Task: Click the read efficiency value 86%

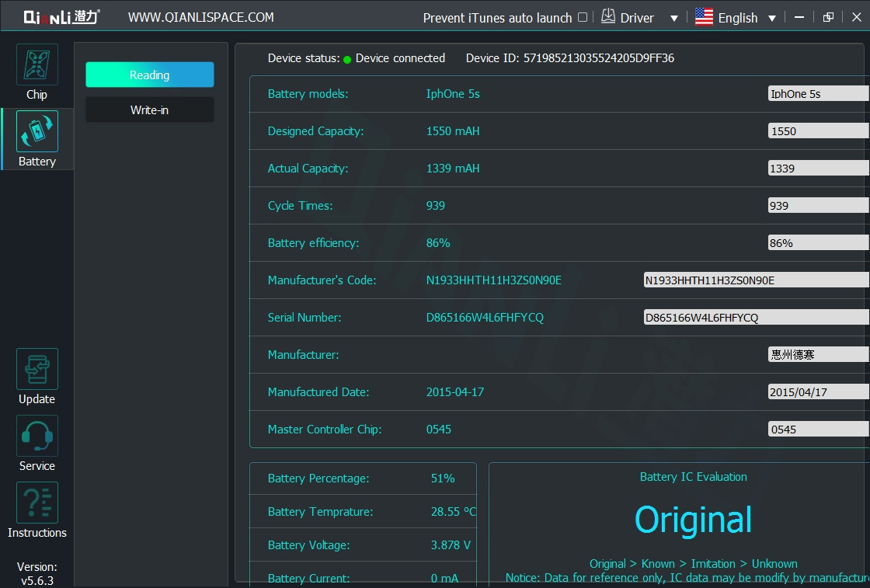Action: coord(438,243)
